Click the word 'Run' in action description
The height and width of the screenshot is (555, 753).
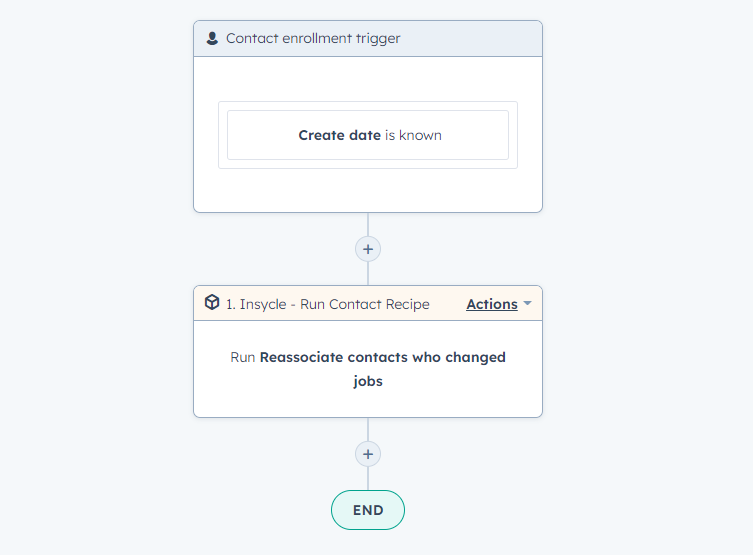pyautogui.click(x=243, y=357)
